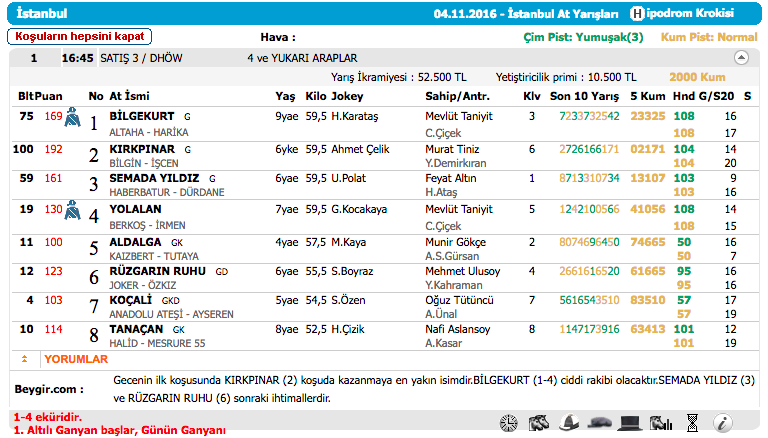Viewport: 768px width, 438px height.
Task: Select jockey G.Kocakaya
Action: [359, 209]
